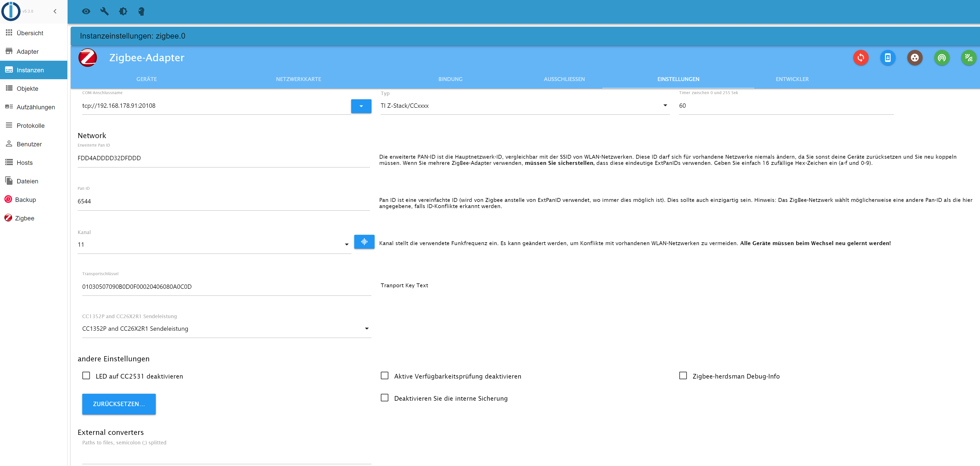Click the red restart adapter icon

point(860,58)
